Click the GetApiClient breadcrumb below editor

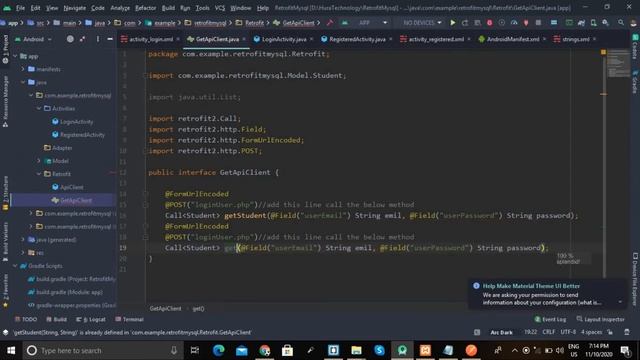pos(165,309)
